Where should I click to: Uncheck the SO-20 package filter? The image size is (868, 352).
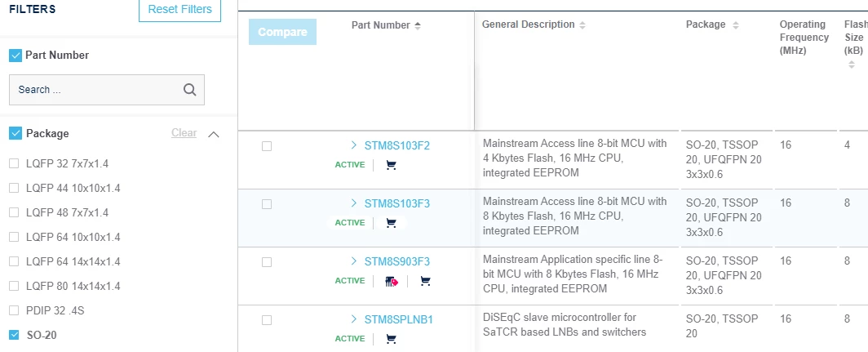[15, 335]
